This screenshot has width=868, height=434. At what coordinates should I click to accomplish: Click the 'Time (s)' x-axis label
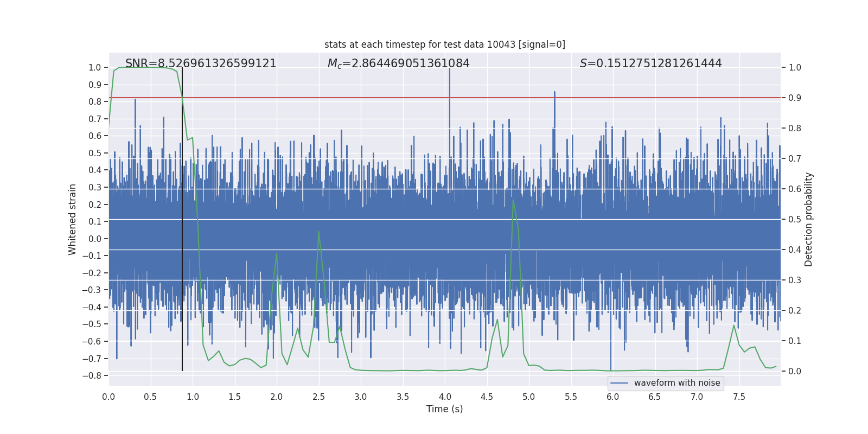pos(444,409)
